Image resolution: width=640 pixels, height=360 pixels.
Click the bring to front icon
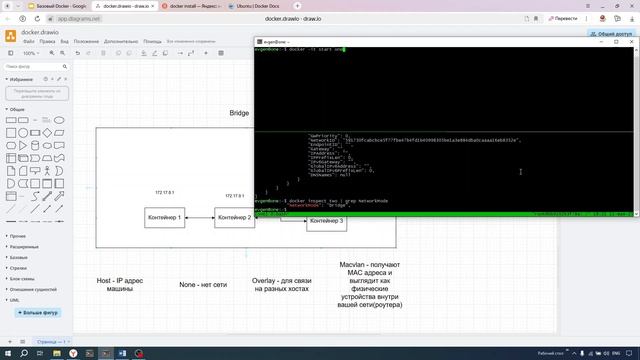click(118, 53)
